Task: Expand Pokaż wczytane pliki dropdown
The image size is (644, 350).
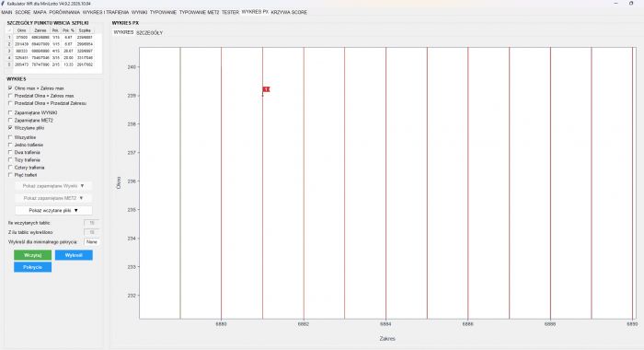Action: (53, 211)
